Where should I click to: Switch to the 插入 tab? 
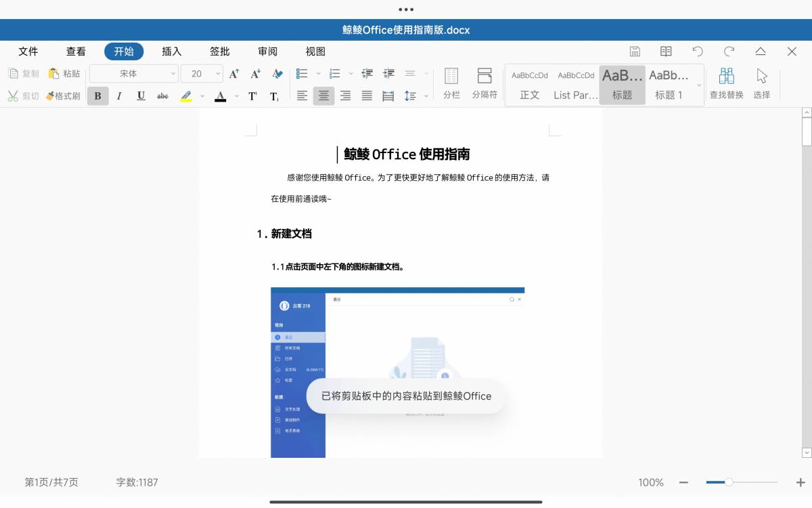[x=172, y=51]
